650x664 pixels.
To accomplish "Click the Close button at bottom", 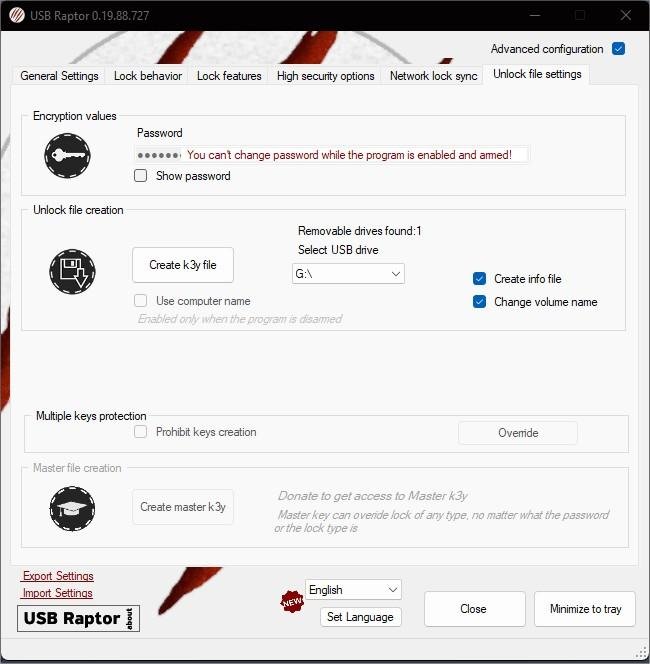I will click(475, 609).
